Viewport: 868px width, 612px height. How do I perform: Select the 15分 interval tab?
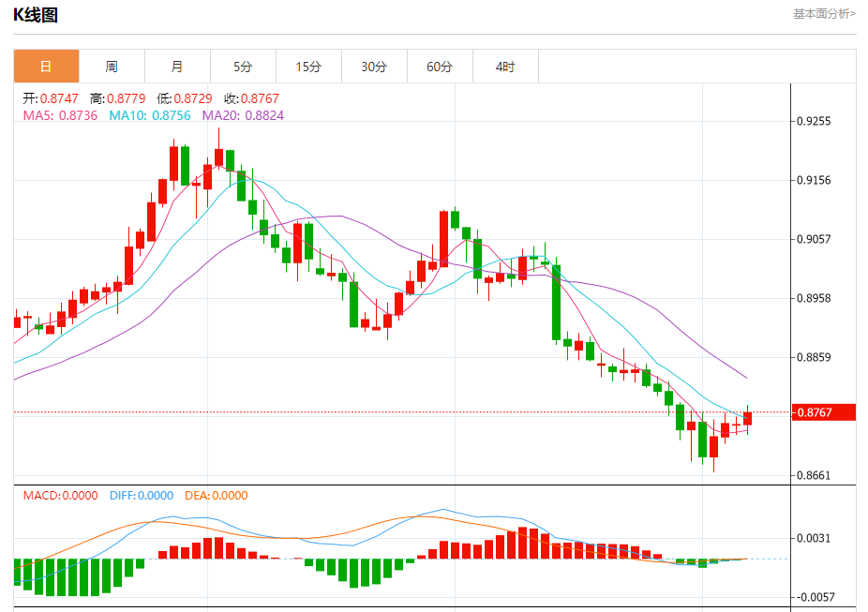click(x=308, y=67)
